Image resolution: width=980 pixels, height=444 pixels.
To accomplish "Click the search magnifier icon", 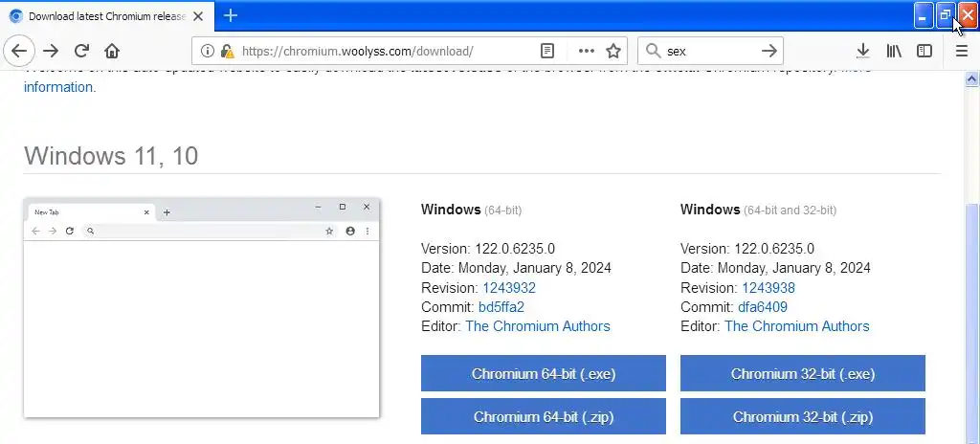I will pyautogui.click(x=653, y=51).
